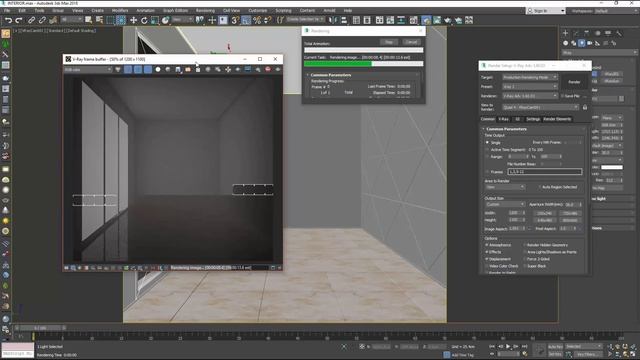Open the Renderer dropdown in Render Setup
Image resolution: width=640 pixels, height=360 pixels.
click(529, 96)
